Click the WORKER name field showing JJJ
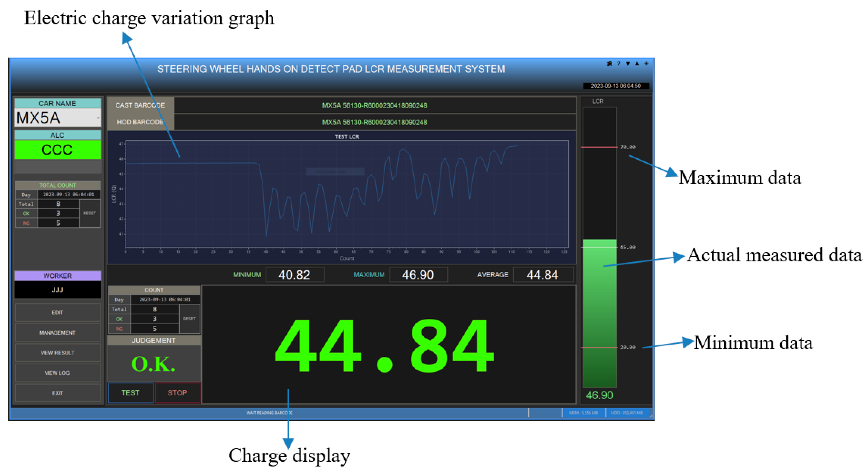The width and height of the screenshot is (868, 475). (x=57, y=290)
